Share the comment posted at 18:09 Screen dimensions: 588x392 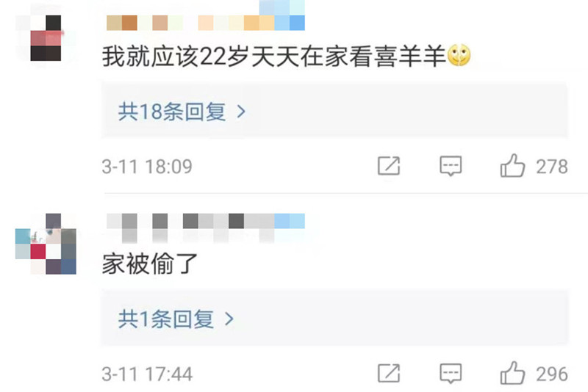(389, 166)
